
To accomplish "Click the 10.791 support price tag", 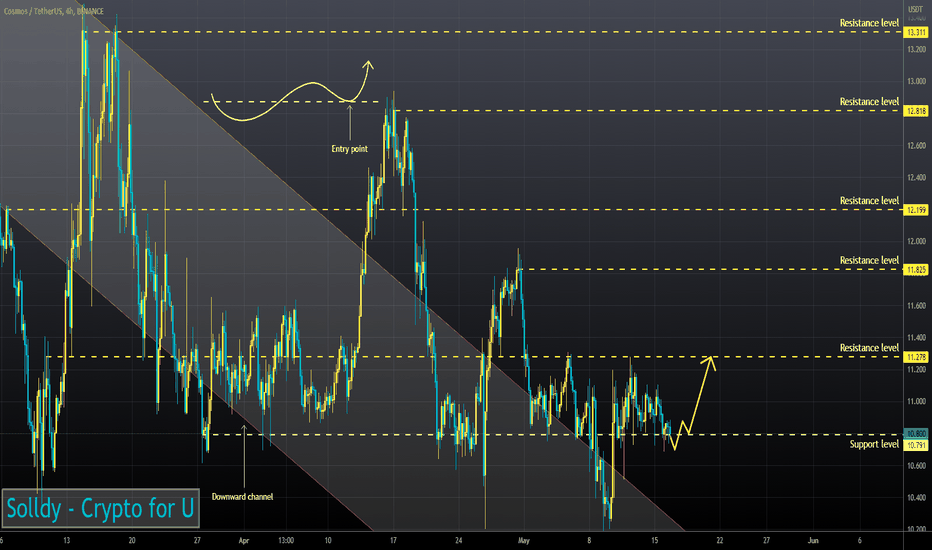I will click(x=915, y=445).
